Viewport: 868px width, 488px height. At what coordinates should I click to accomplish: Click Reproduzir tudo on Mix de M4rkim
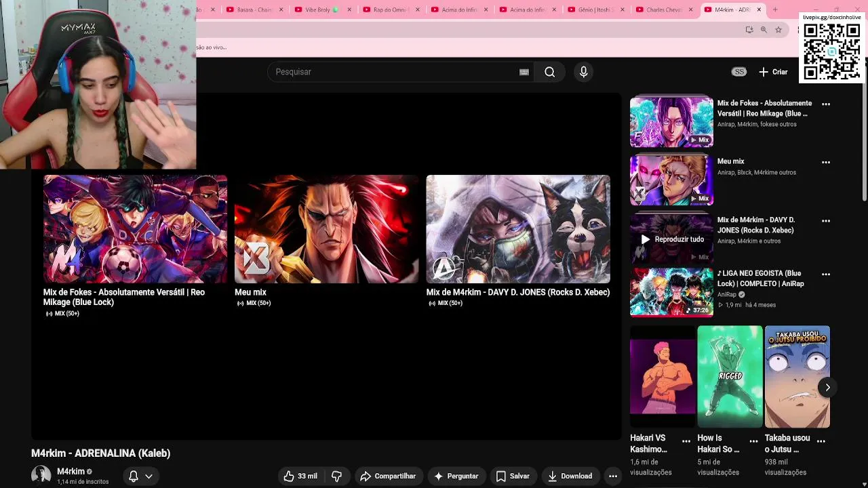(x=672, y=239)
